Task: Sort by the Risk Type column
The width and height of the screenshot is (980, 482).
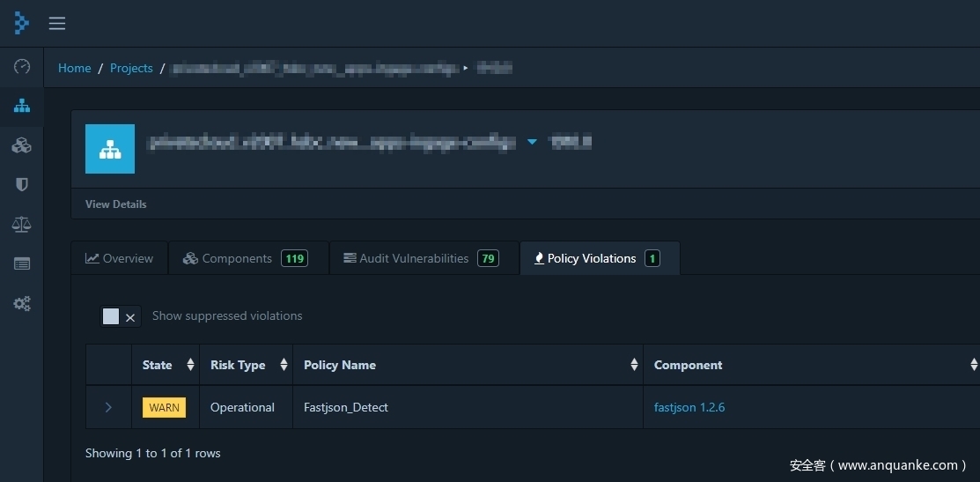Action: coord(247,365)
